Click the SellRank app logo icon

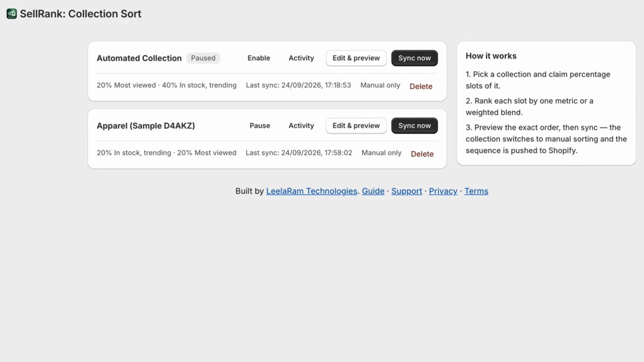[x=12, y=14]
